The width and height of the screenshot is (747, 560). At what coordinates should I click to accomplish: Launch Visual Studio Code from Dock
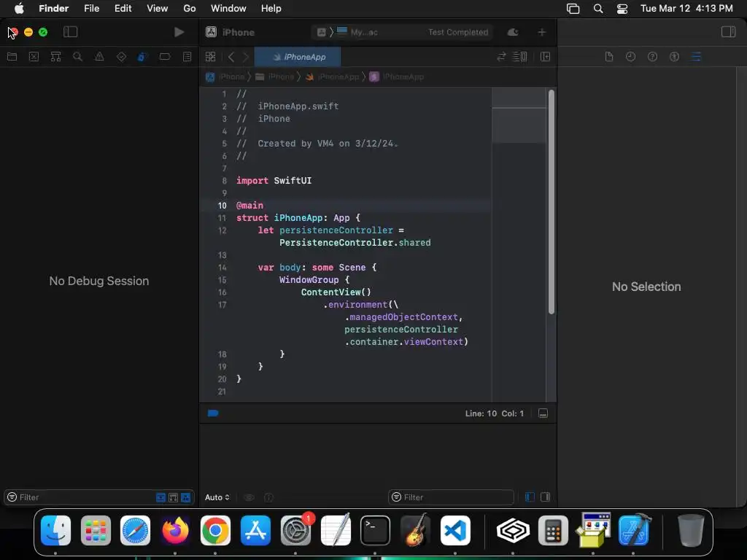pyautogui.click(x=455, y=530)
